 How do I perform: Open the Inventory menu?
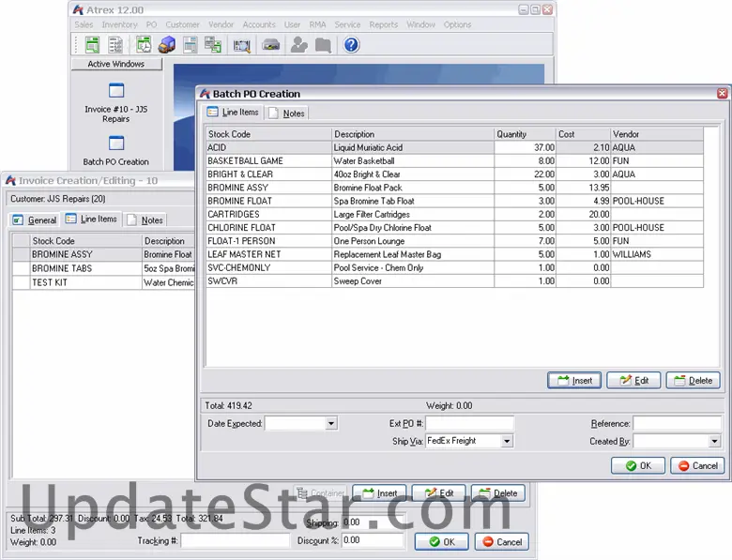(x=119, y=24)
